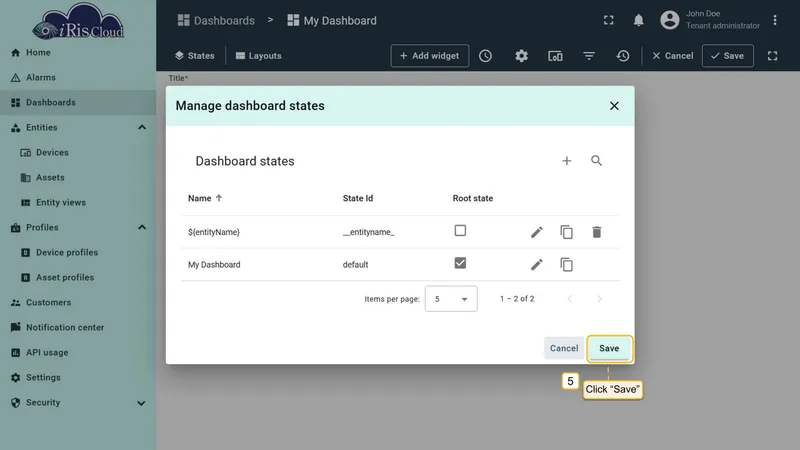Viewport: 800px width, 450px height.
Task: Click My Dashboard breadcrumb
Action: tap(332, 20)
